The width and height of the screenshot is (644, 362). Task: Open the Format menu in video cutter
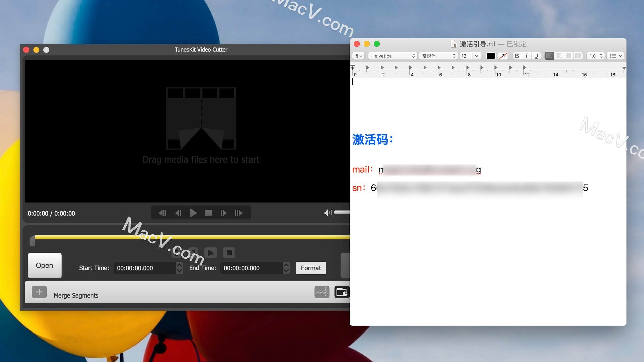coord(311,268)
